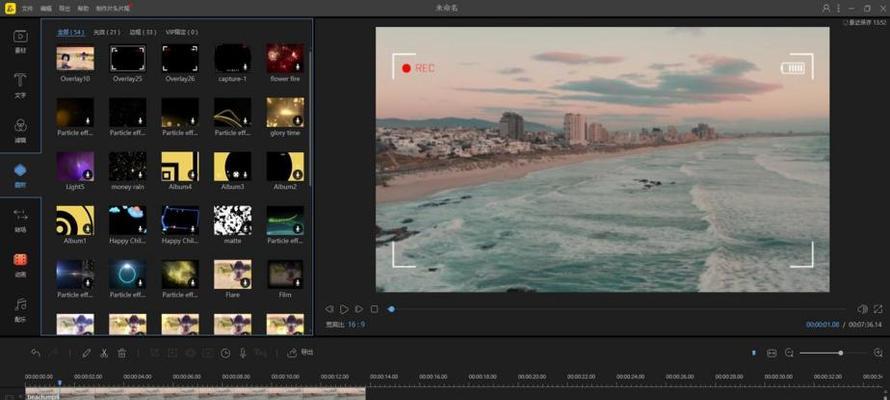Open the Filters sidebar panel with three circles
Screen dimensions: 890x400
point(20,130)
